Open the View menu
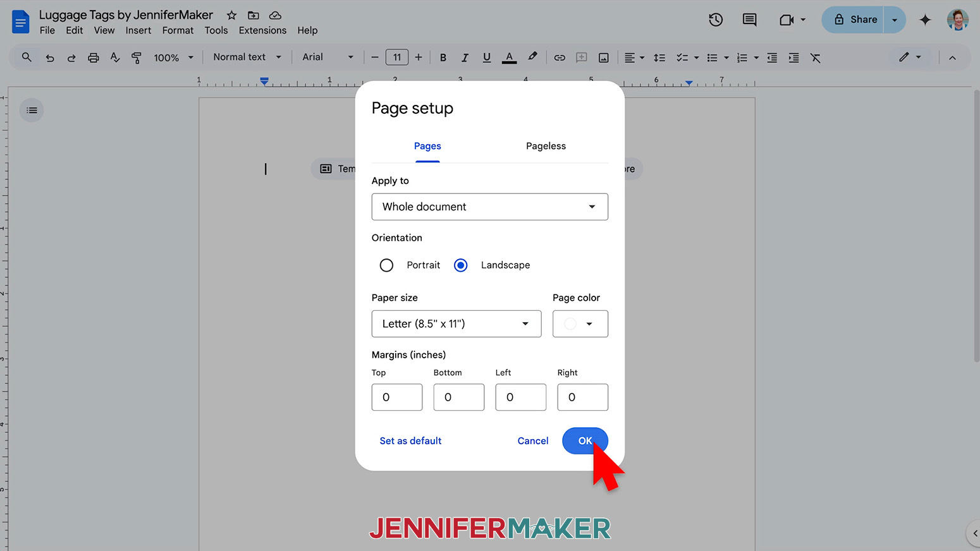Viewport: 980px width, 551px height. point(104,30)
